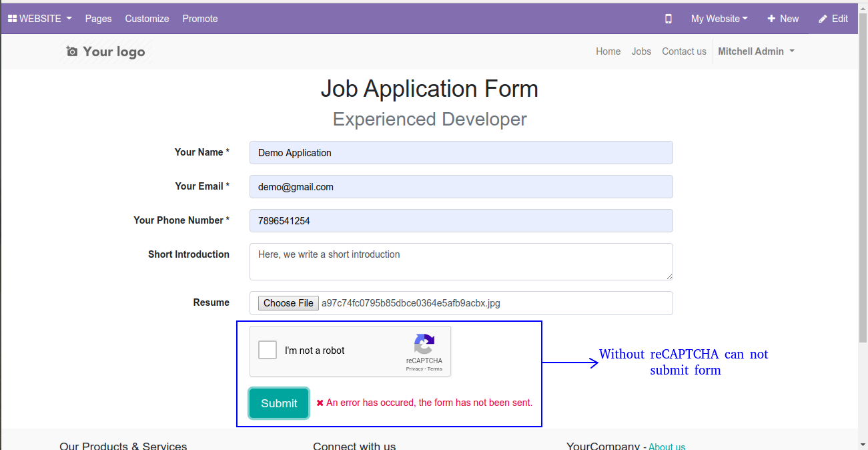Screen dimensions: 868x450
Task: Go to the Jobs page link
Action: pyautogui.click(x=641, y=51)
